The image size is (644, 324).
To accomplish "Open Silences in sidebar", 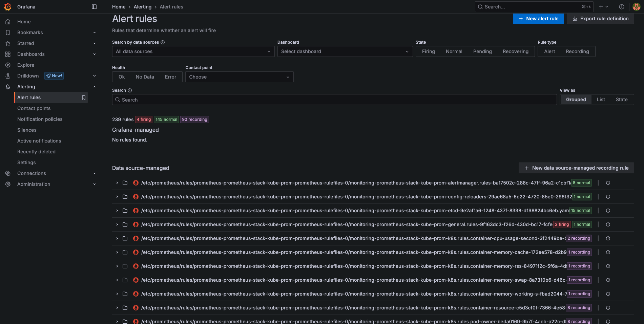I will (27, 130).
